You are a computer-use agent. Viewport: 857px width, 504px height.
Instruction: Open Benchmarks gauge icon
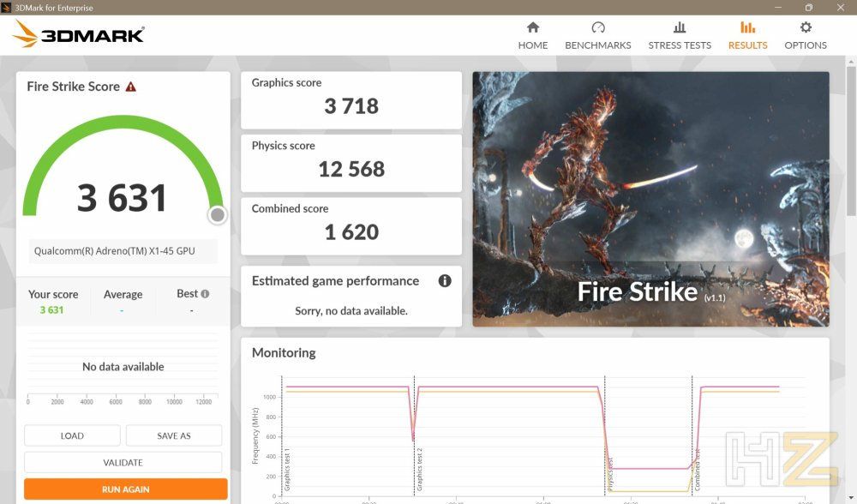pos(598,27)
